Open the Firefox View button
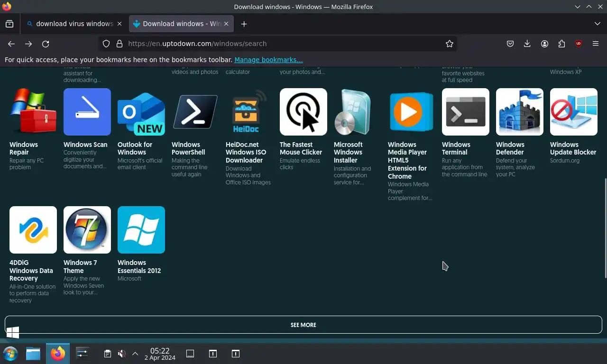This screenshot has height=364, width=607. point(9,24)
